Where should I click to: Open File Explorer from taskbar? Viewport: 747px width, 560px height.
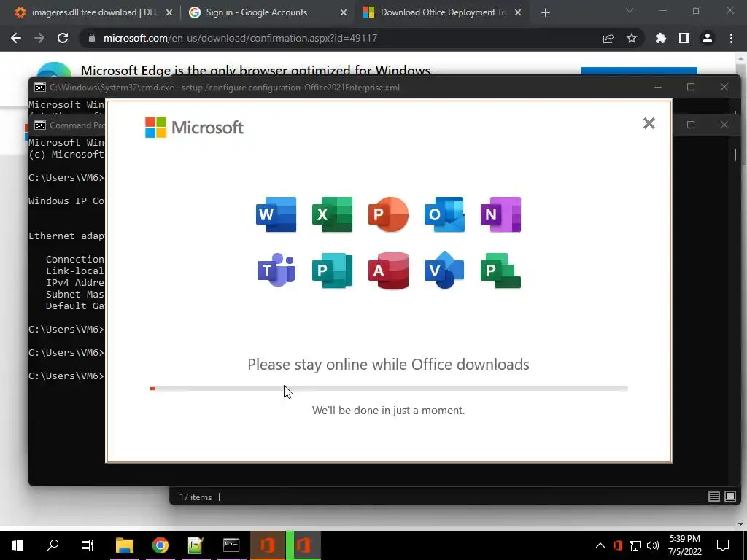tap(125, 545)
